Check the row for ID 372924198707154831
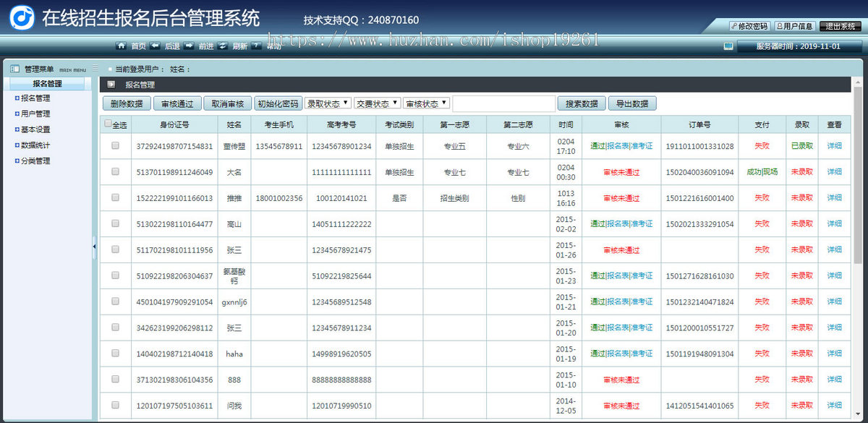868x423 pixels. 115,145
